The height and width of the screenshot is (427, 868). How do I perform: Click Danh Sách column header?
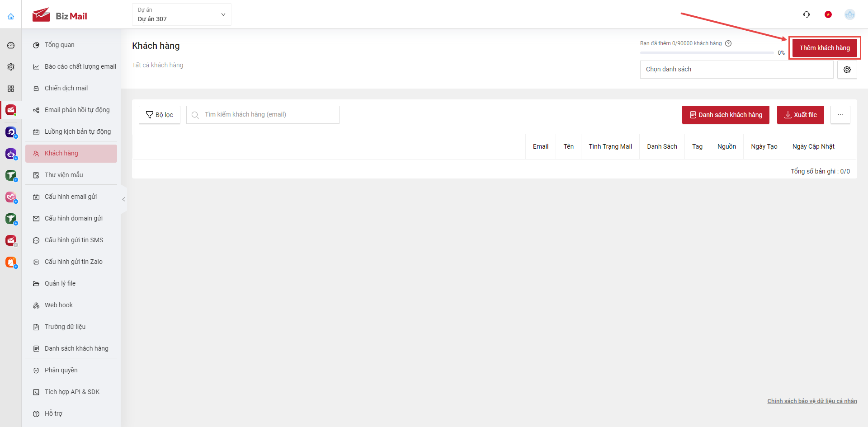pyautogui.click(x=662, y=146)
